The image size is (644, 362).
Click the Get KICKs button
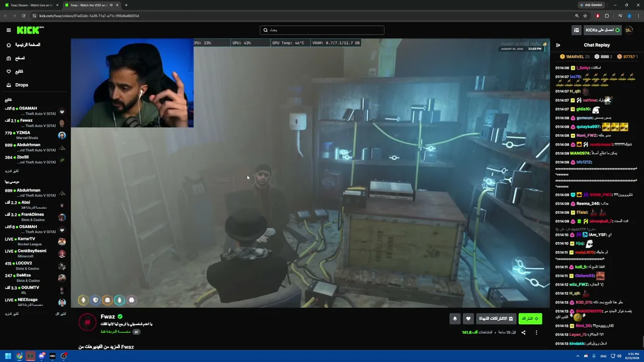click(x=603, y=30)
